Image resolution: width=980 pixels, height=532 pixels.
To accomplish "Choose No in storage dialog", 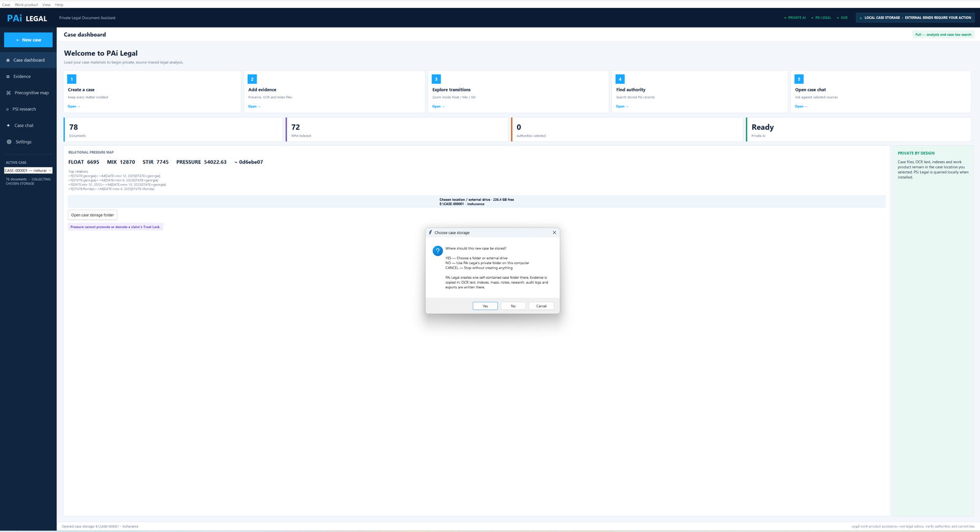I will pos(513,306).
